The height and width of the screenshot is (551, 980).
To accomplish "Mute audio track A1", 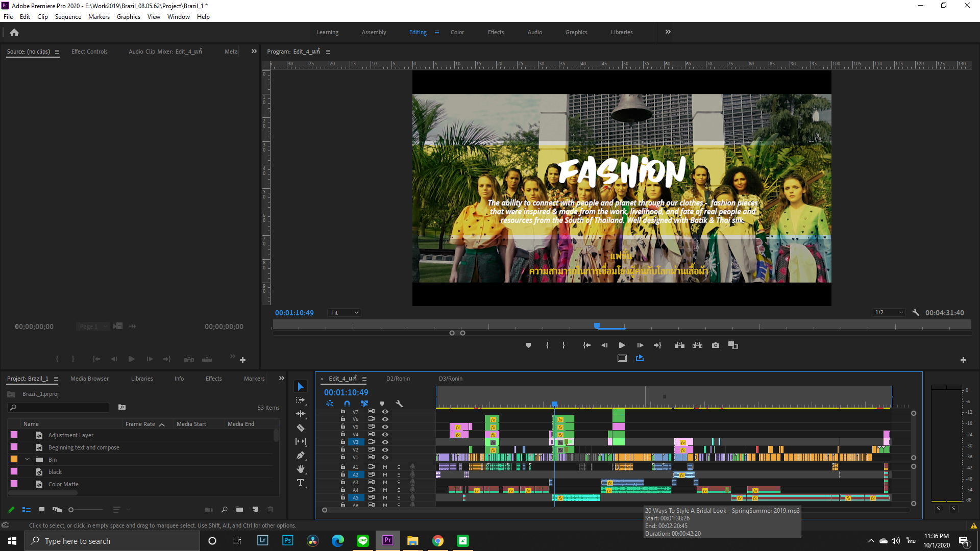I will pyautogui.click(x=385, y=467).
